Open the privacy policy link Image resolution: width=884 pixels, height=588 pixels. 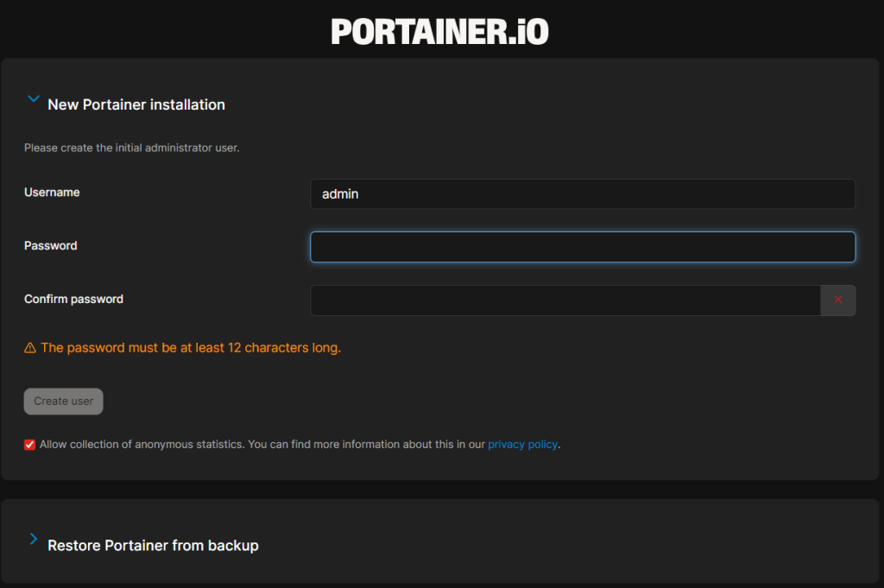tap(522, 445)
